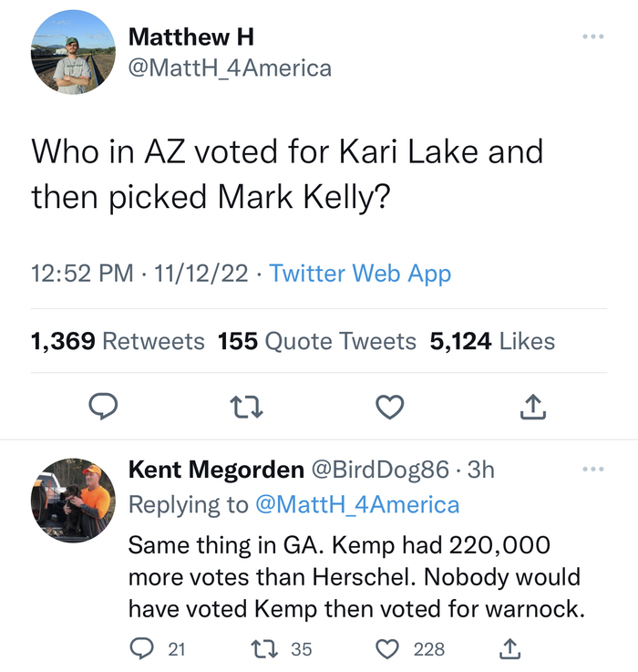Click the Matthew H display name
Screen dimensions: 638x672
point(191,37)
